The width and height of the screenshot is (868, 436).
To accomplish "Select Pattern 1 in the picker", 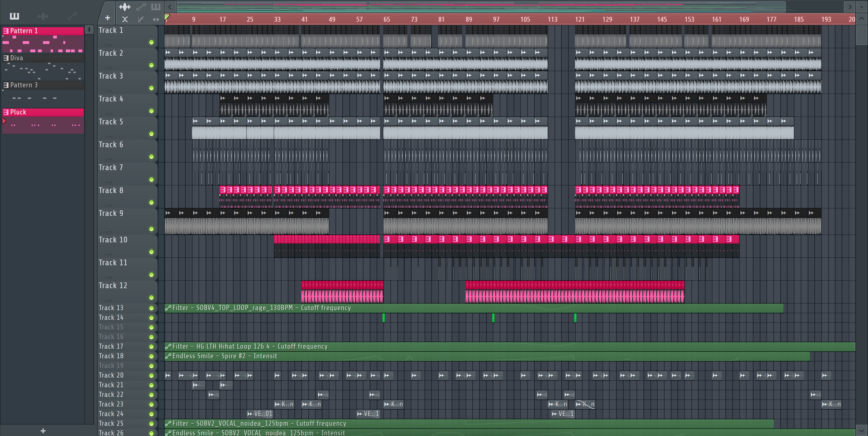I will (43, 31).
